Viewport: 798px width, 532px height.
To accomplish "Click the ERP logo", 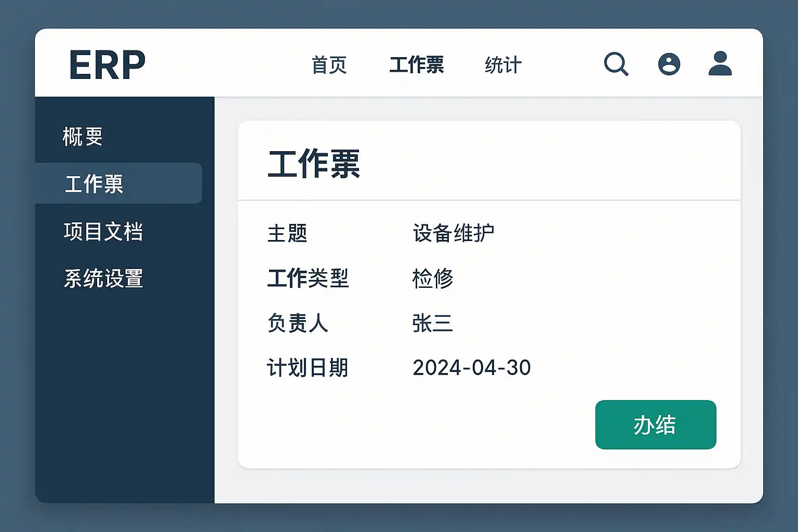I will coord(107,65).
